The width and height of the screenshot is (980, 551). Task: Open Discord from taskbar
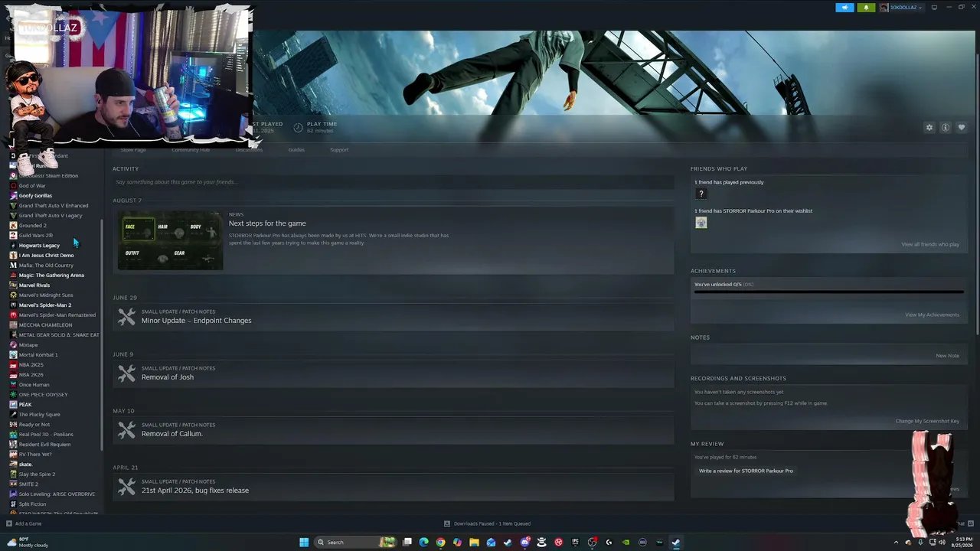524,543
